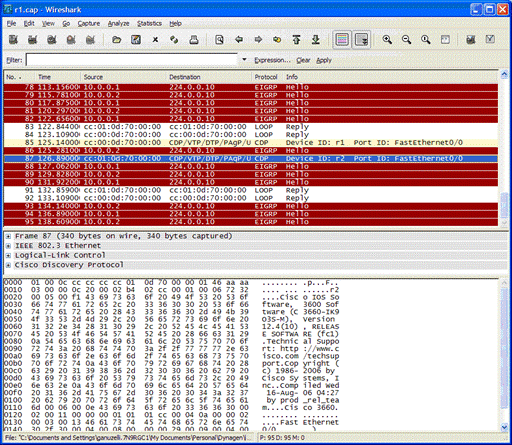
Task: Jump to the last packet
Action: click(315, 40)
